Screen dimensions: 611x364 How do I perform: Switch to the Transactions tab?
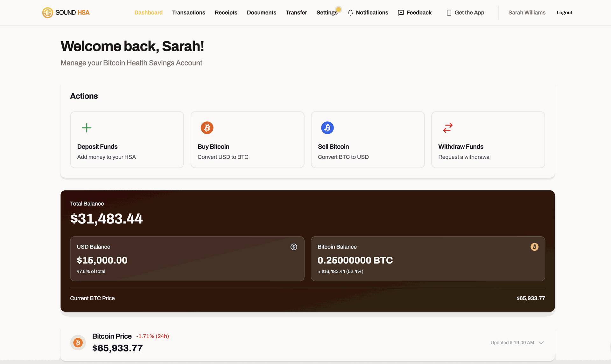[188, 12]
